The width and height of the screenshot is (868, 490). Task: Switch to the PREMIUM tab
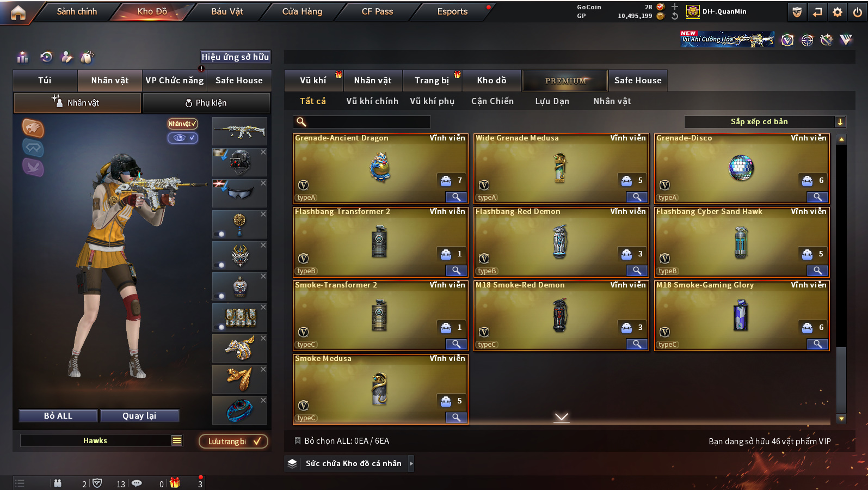point(565,81)
